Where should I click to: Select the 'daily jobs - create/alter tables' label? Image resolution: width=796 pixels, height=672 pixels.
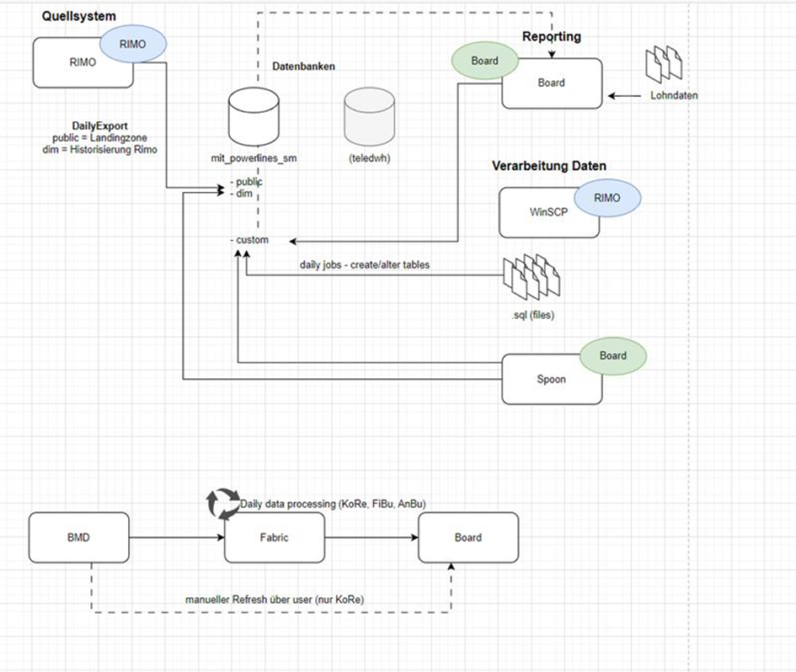point(365,264)
